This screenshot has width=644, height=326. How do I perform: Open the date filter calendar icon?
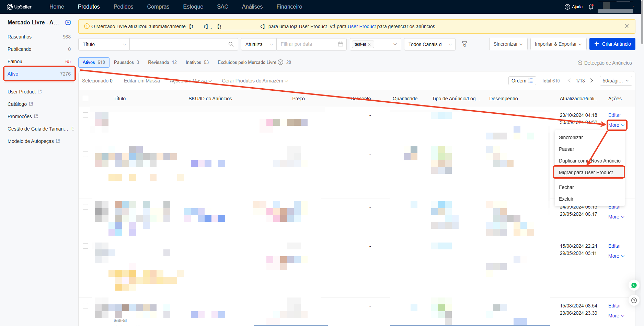click(341, 44)
